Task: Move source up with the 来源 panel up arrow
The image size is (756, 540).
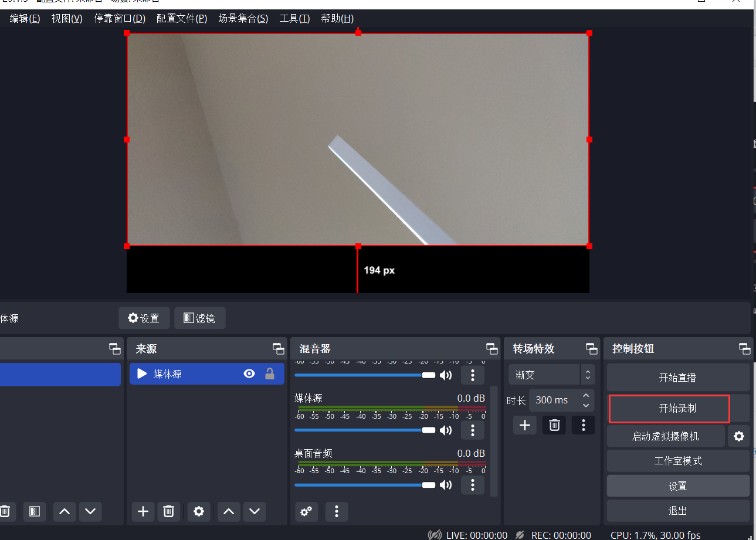Action: point(229,512)
